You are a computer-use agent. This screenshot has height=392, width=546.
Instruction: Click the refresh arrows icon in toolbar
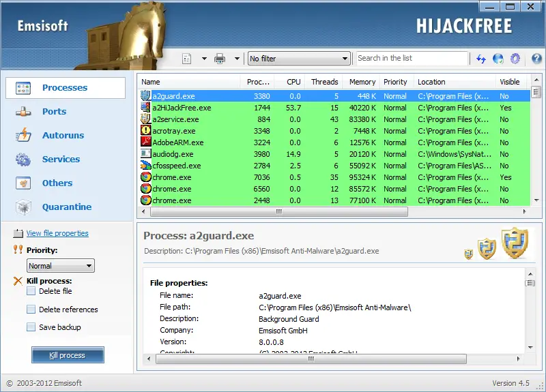pos(481,59)
